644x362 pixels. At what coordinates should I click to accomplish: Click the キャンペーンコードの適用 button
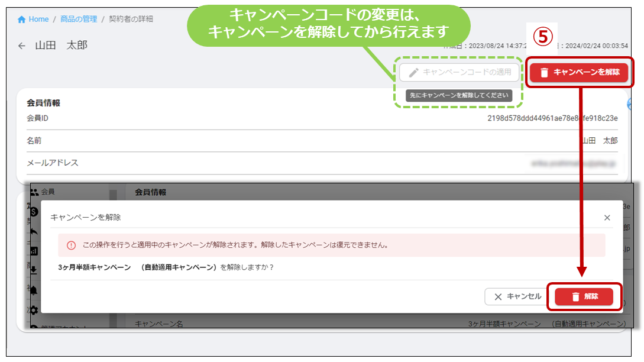[x=459, y=72]
